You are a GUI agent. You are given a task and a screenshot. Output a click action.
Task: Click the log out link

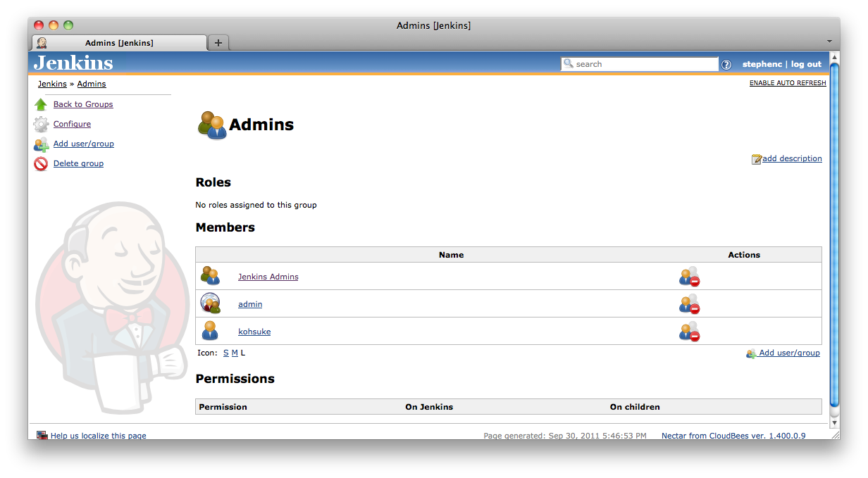806,64
